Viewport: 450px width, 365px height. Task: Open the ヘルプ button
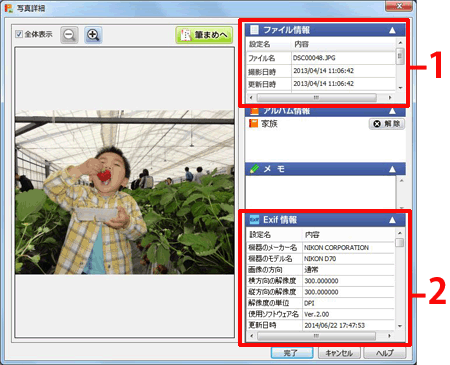385,353
